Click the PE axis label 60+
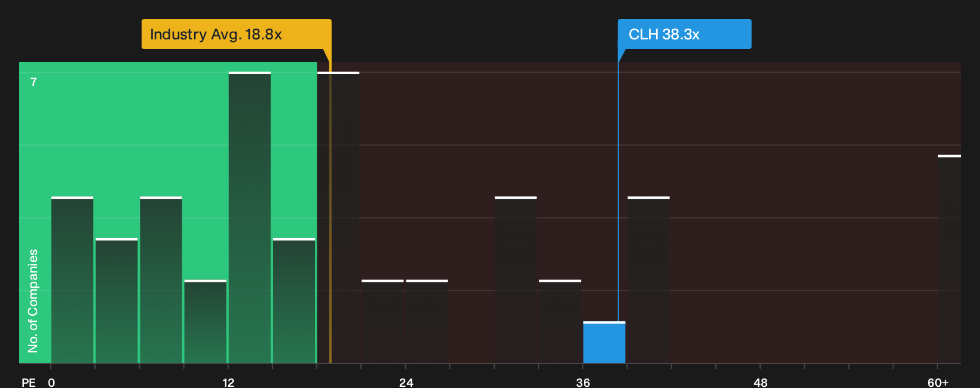980x388 pixels. (x=938, y=382)
